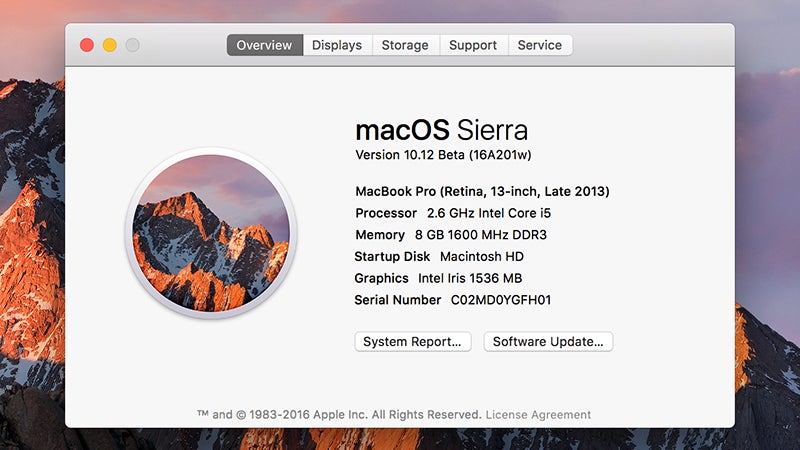Click the macOS Sierra title
Viewport: 800px width, 450px height.
[x=441, y=130]
